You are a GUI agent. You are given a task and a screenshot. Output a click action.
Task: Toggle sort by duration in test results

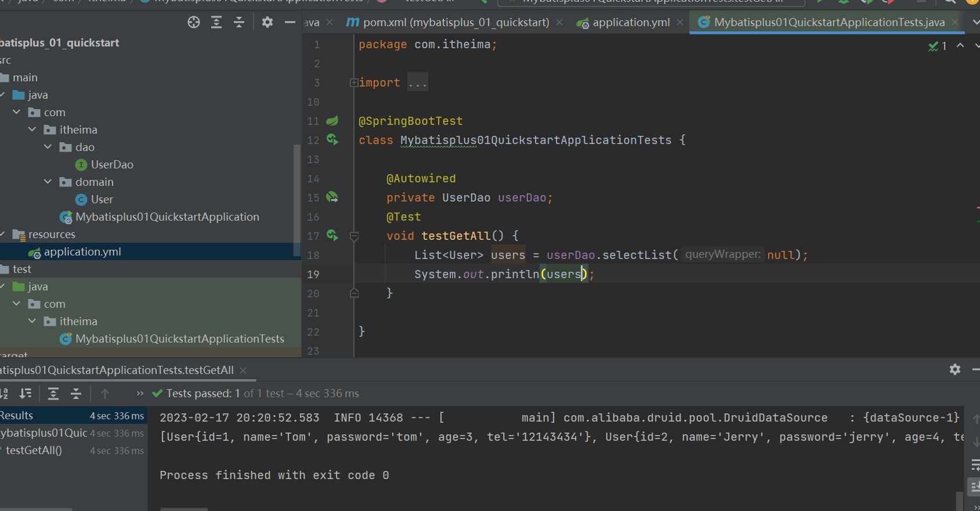[x=26, y=394]
